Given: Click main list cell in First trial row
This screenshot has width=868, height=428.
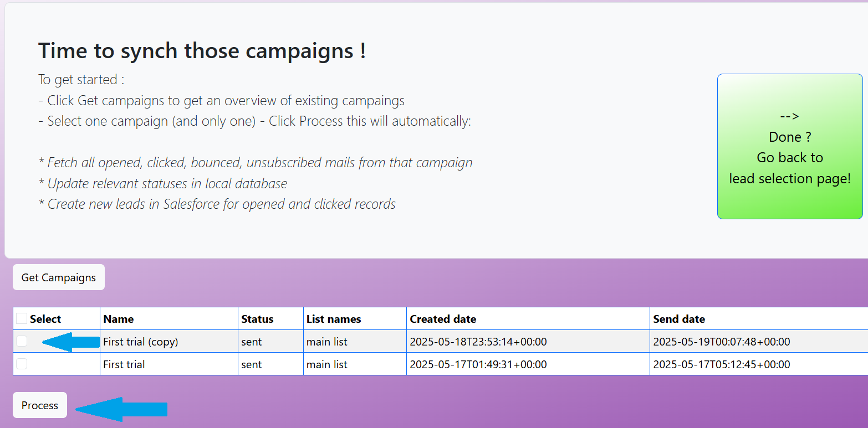Looking at the screenshot, I should (x=327, y=364).
